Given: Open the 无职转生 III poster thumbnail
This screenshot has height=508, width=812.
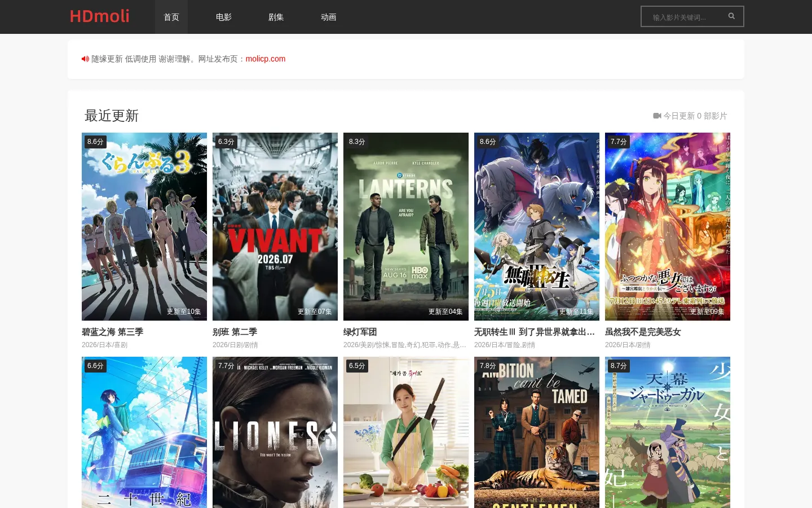Looking at the screenshot, I should click(x=537, y=226).
